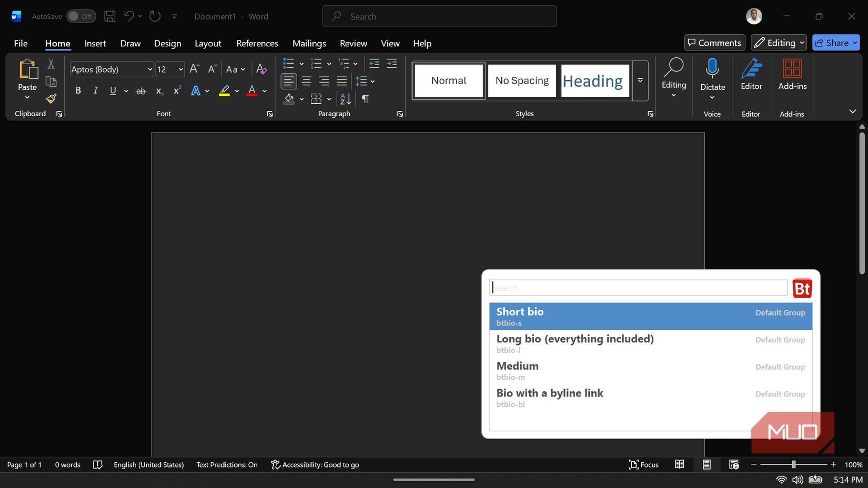The height and width of the screenshot is (488, 868).
Task: Apply subscript formatting
Action: tap(159, 91)
